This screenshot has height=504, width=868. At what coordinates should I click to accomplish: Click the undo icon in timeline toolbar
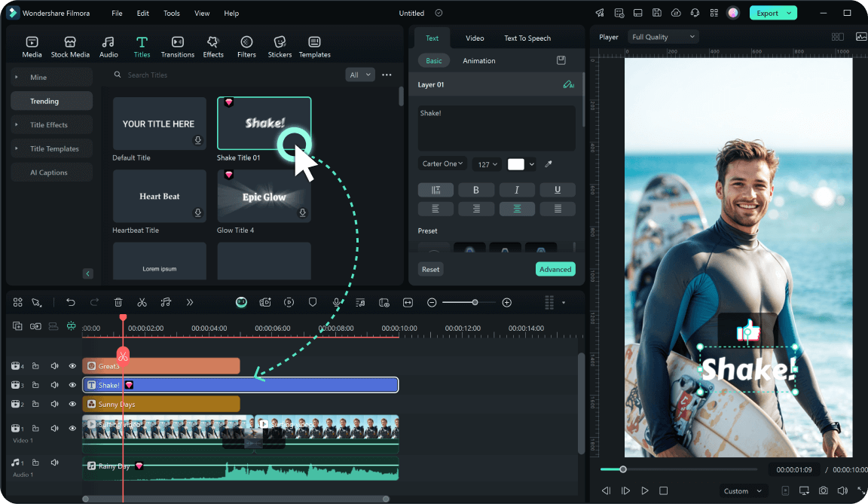tap(70, 302)
